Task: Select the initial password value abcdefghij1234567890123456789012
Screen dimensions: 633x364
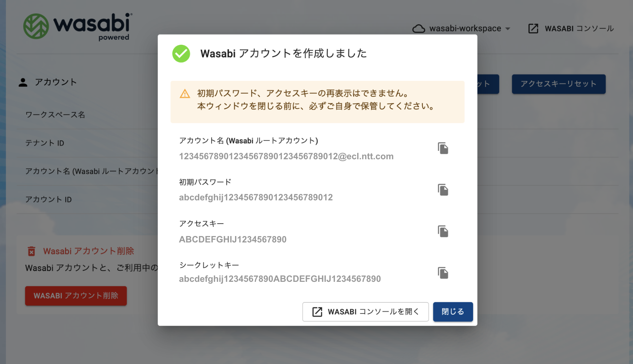Action: [256, 197]
